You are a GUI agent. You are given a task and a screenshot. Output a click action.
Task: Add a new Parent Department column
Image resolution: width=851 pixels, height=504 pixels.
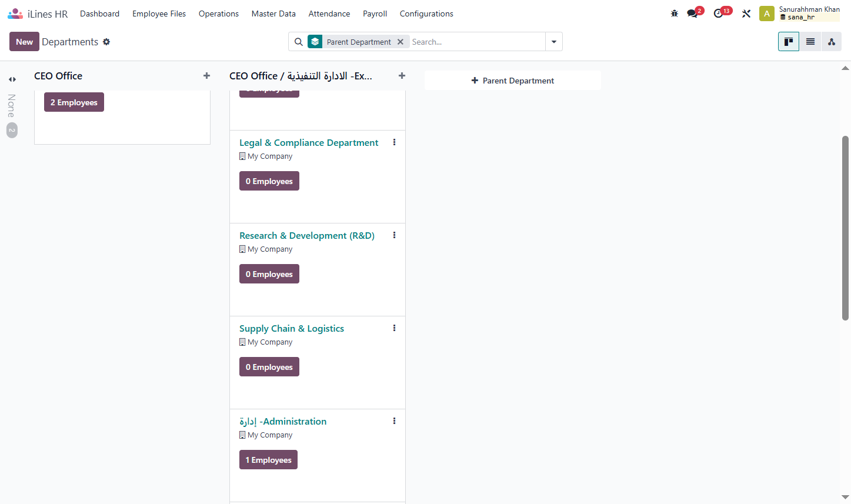(513, 81)
